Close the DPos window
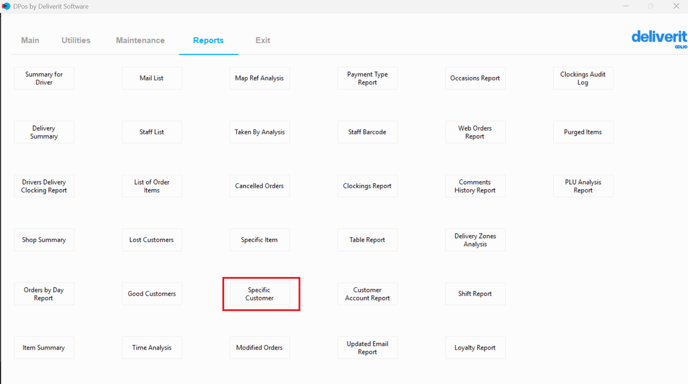The width and height of the screenshot is (688, 384). click(x=676, y=6)
